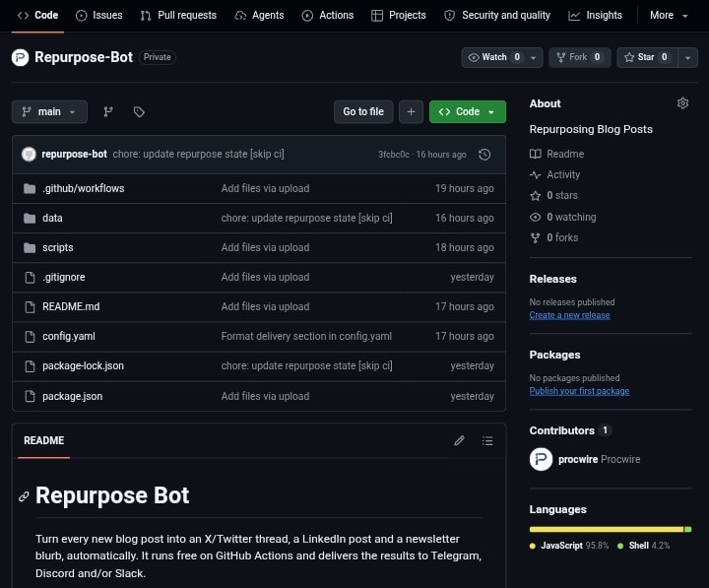Star the Repurpose-Bot repository
The width and height of the screenshot is (709, 588).
click(x=647, y=57)
